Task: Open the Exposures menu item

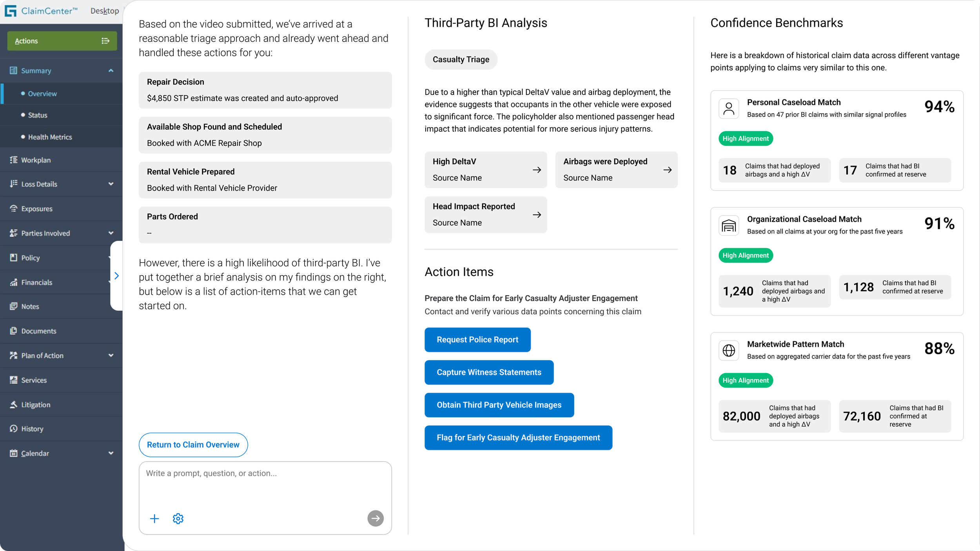Action: [x=61, y=208]
